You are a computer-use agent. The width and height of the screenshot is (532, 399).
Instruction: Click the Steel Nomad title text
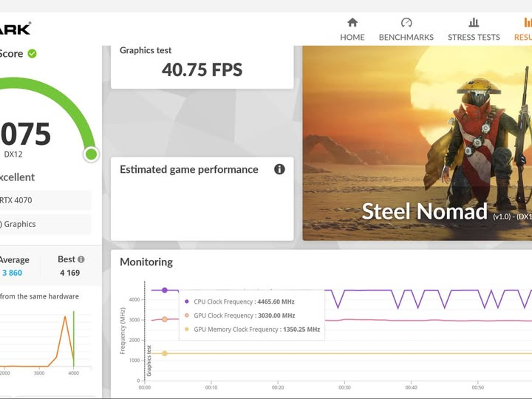tap(424, 211)
